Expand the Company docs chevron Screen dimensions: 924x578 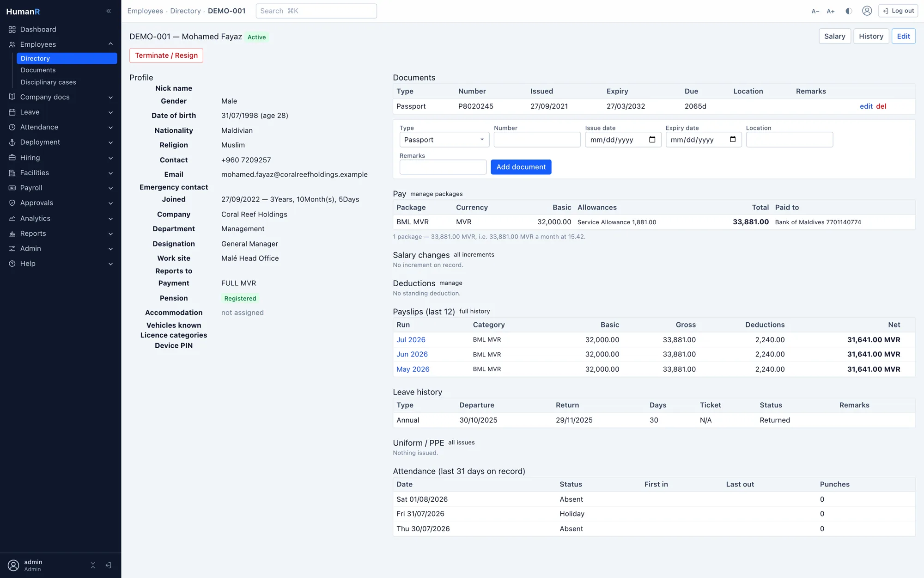tap(111, 98)
